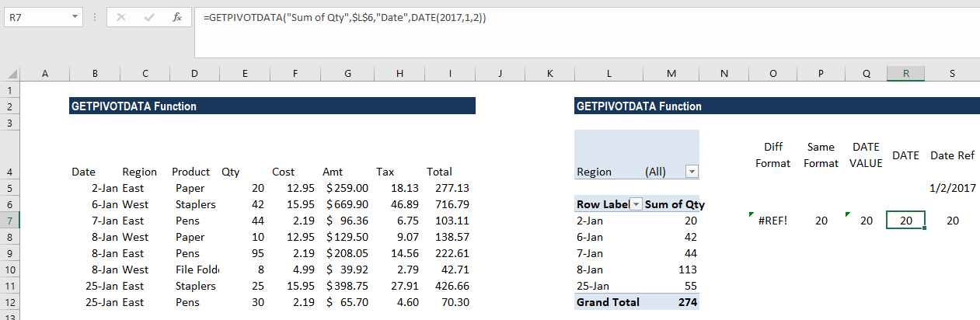Select row 7 header
The height and width of the screenshot is (320, 980).
[9, 221]
